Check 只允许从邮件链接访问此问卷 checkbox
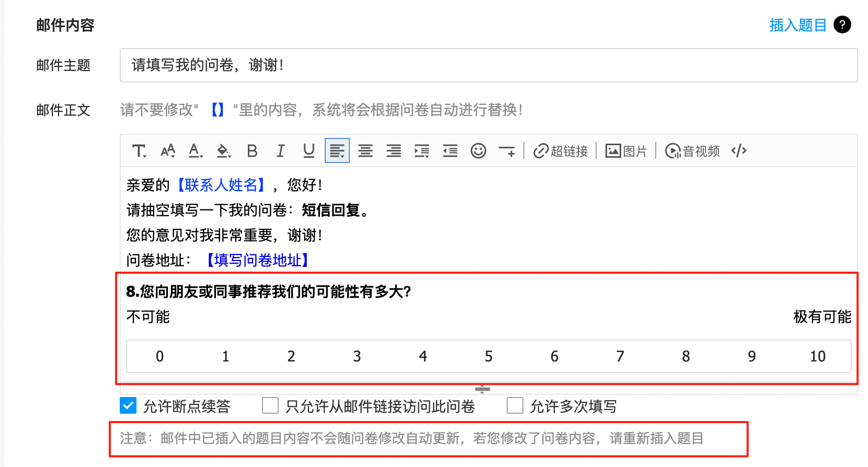 point(270,405)
